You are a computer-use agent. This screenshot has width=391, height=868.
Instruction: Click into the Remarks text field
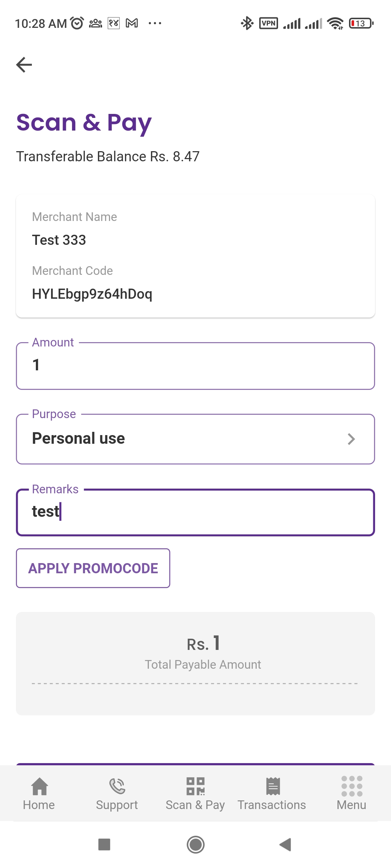pos(195,512)
